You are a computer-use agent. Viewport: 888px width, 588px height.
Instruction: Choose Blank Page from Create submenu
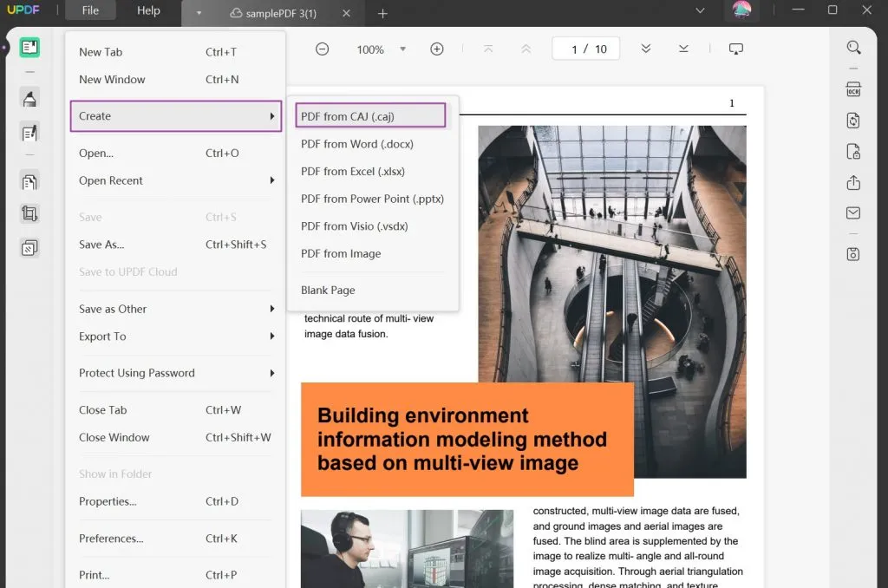tap(328, 290)
